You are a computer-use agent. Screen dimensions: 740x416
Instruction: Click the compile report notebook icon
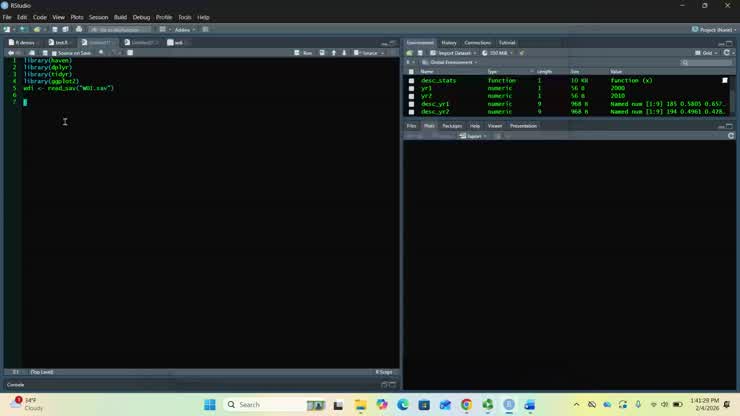tap(130, 53)
